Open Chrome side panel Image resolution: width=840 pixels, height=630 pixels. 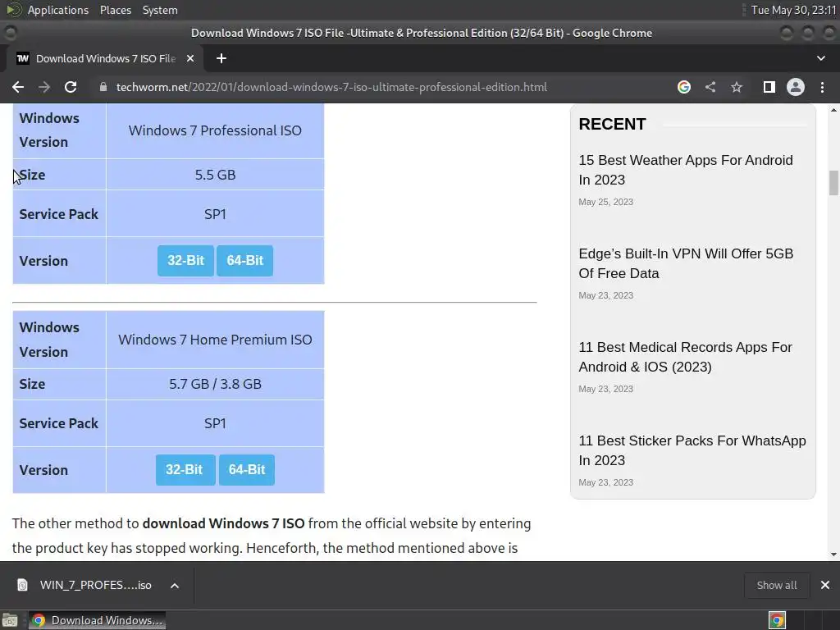tap(769, 87)
